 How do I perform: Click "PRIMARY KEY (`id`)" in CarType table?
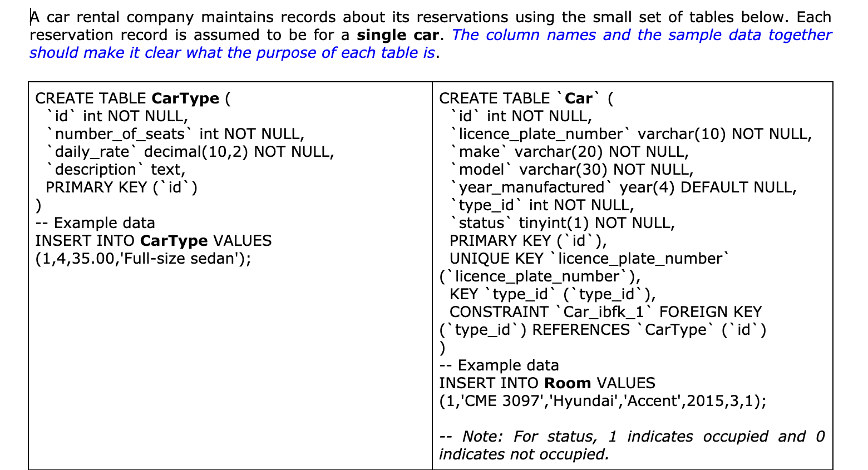click(x=121, y=187)
